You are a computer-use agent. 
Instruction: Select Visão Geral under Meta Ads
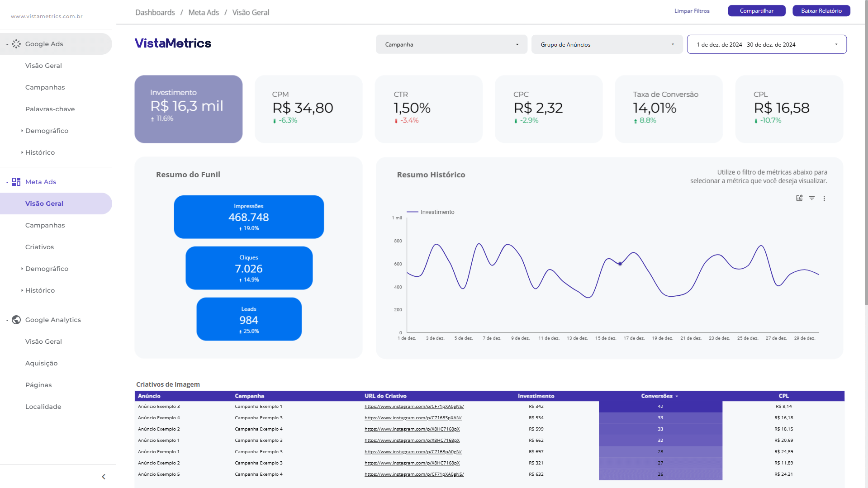tap(44, 204)
